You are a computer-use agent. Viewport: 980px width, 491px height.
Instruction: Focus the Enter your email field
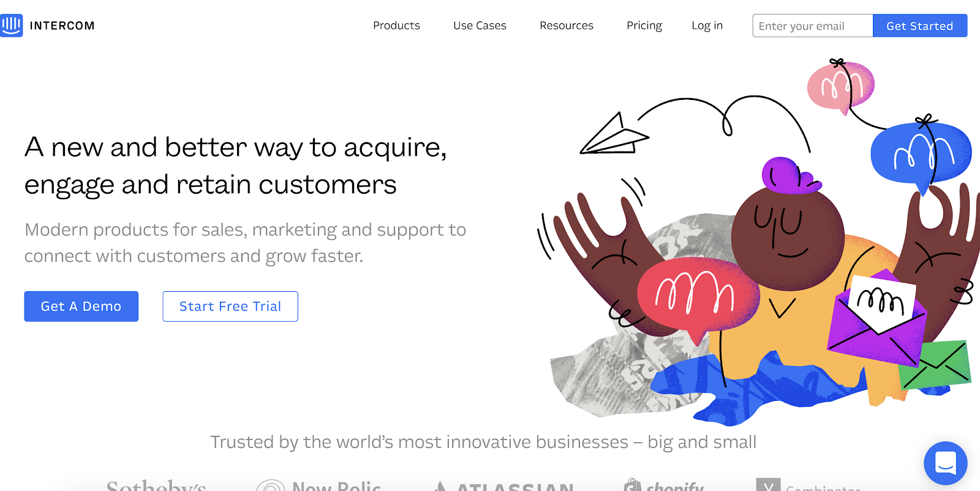(x=812, y=26)
